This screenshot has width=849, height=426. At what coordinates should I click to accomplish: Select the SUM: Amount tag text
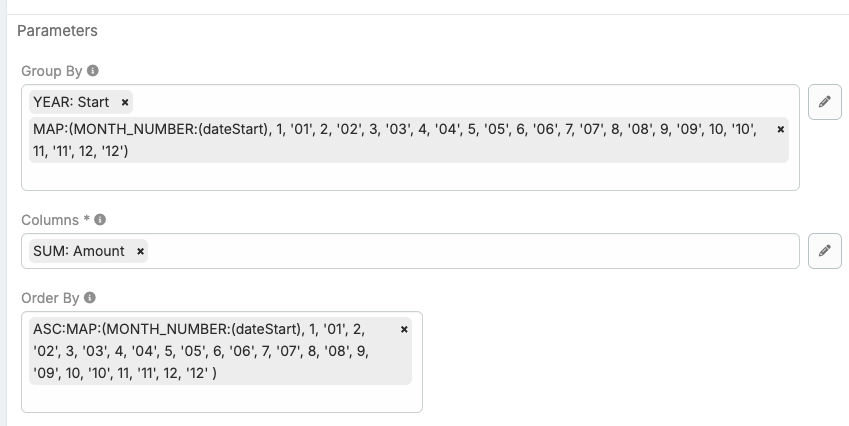coord(79,251)
